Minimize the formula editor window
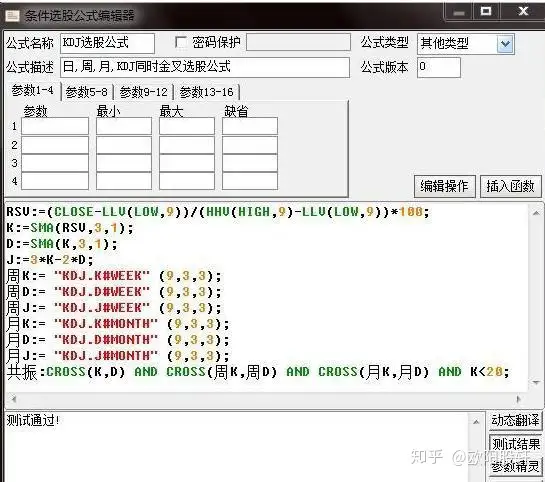This screenshot has width=545, height=482. click(459, 13)
